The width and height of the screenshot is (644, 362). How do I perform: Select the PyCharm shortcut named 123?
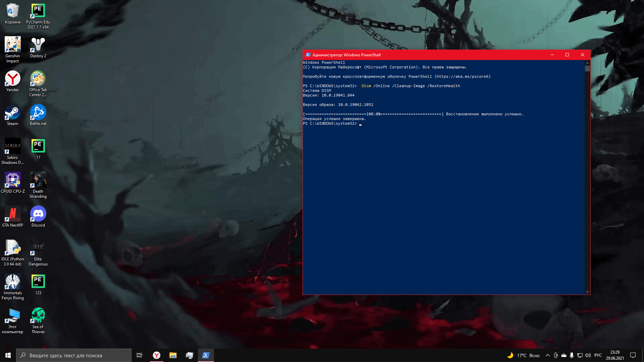pos(38,285)
